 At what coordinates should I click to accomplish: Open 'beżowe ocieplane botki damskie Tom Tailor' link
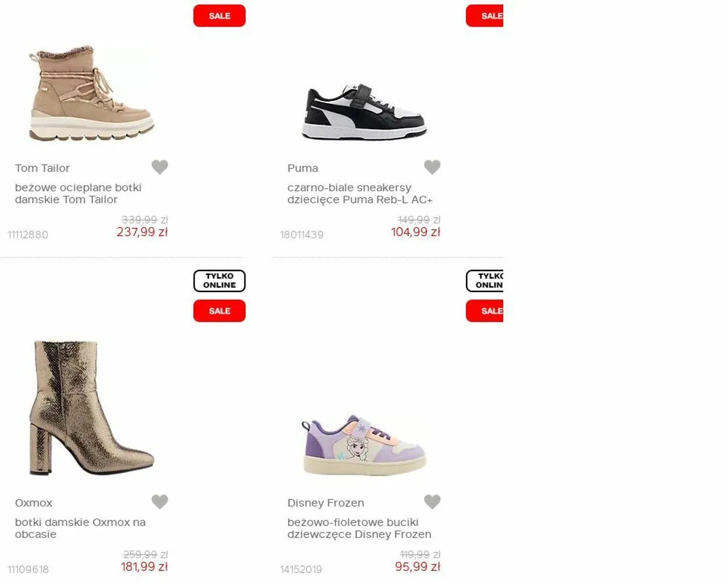point(78,193)
